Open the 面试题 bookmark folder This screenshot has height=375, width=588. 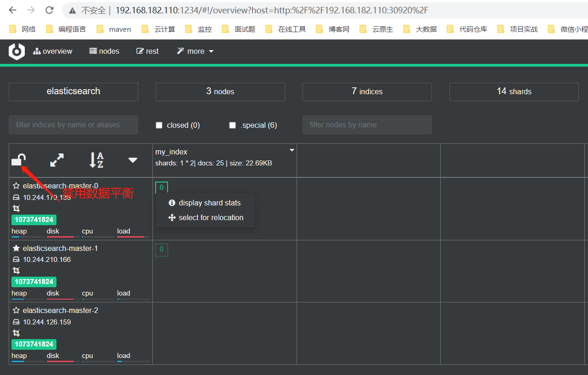(239, 29)
